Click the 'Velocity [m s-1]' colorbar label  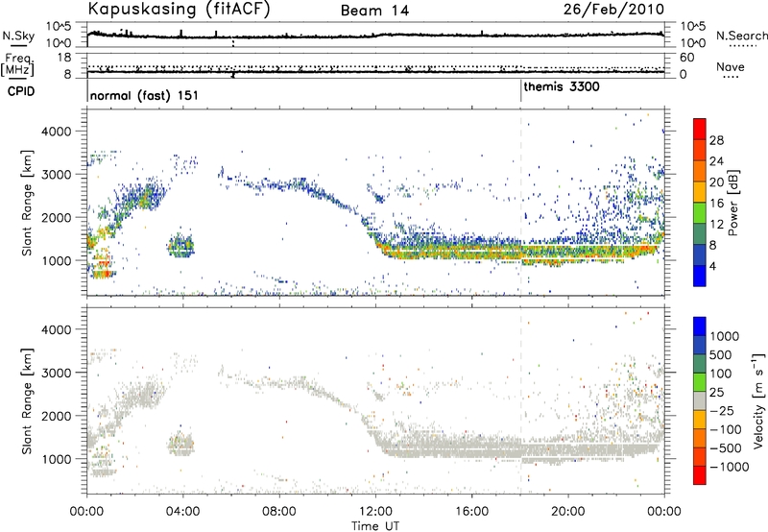[758, 400]
